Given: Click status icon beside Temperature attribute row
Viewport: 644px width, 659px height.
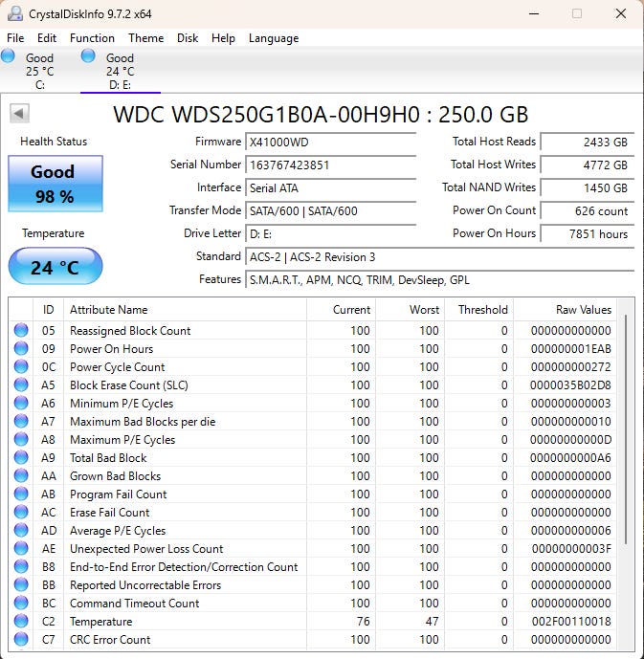Looking at the screenshot, I should pyautogui.click(x=21, y=622).
